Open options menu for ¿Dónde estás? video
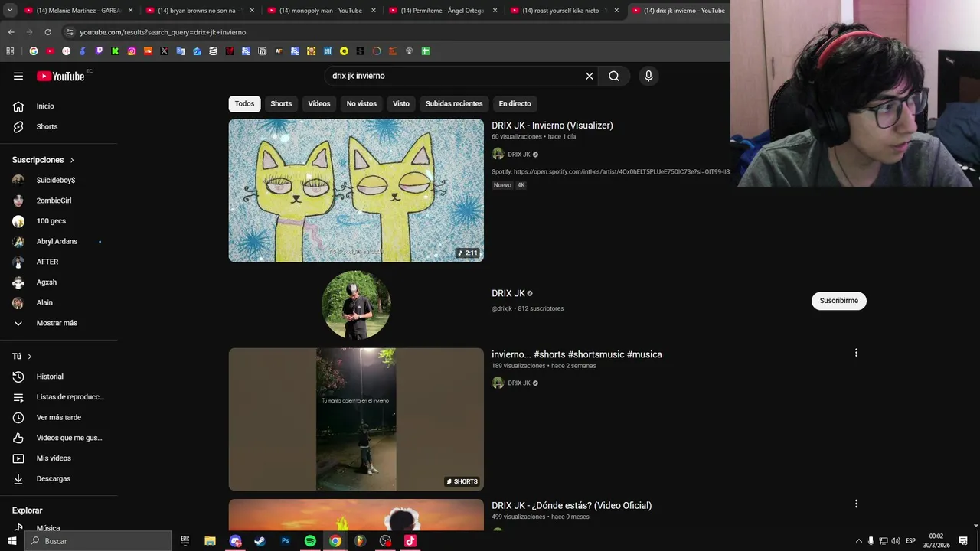 [856, 504]
